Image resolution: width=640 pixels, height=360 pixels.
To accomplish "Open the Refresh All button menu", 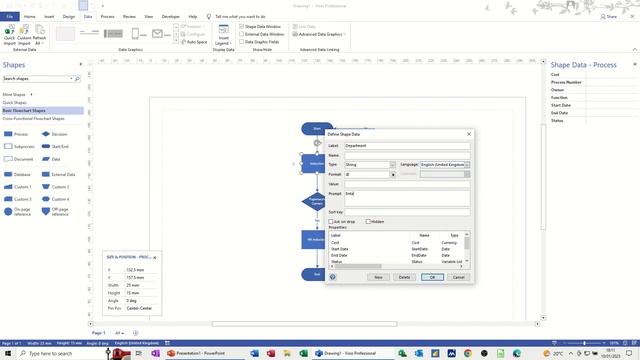I will coord(39,35).
